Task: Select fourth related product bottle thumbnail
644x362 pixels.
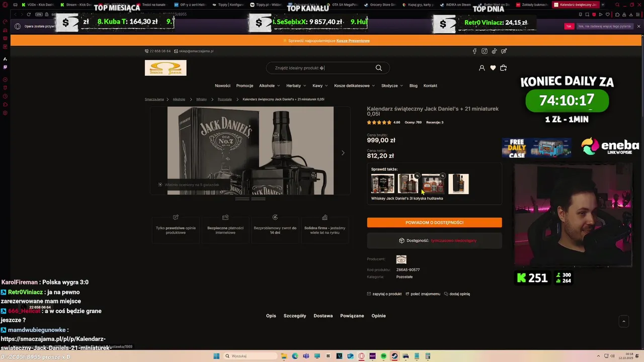Action: (458, 184)
